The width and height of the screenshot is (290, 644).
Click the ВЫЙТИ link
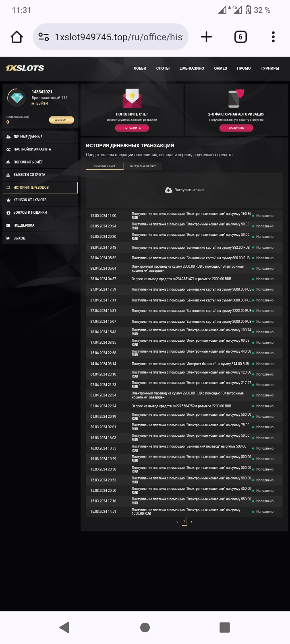coord(42,103)
